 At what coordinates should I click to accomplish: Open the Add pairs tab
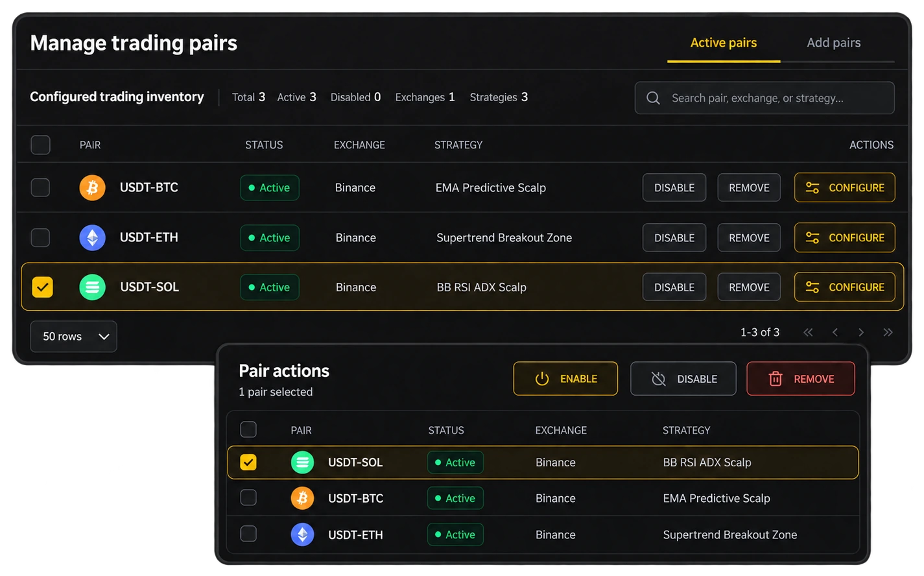834,43
